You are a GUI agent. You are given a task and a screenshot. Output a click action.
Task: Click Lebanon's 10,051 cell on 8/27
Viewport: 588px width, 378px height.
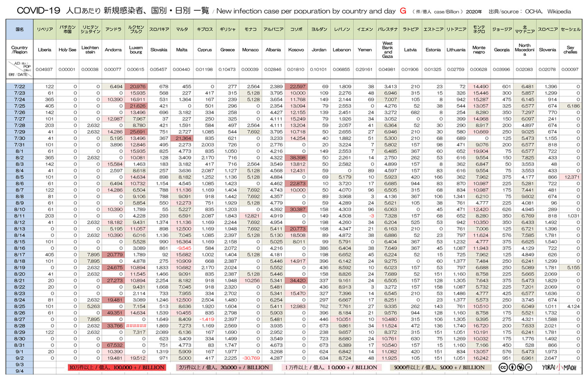click(x=342, y=319)
